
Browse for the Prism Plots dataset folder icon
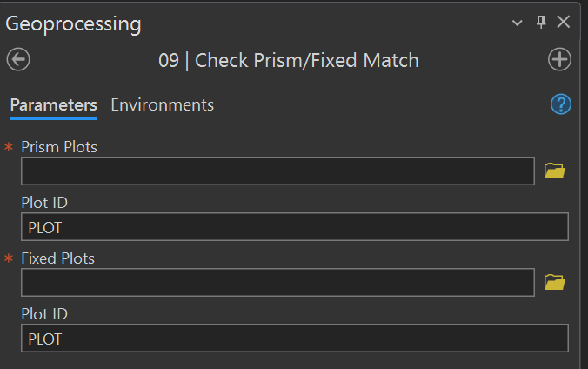tap(554, 171)
